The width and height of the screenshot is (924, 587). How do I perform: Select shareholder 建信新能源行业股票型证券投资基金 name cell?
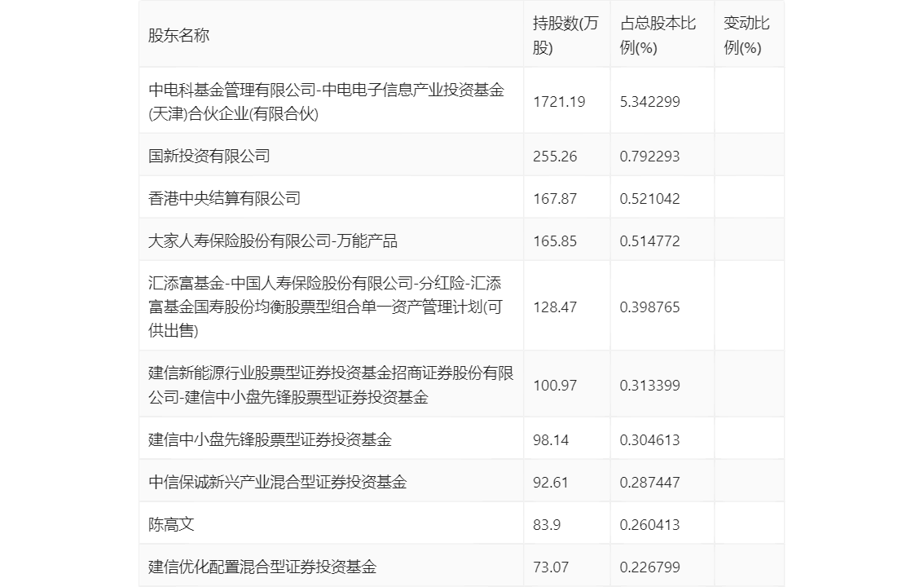(331, 385)
